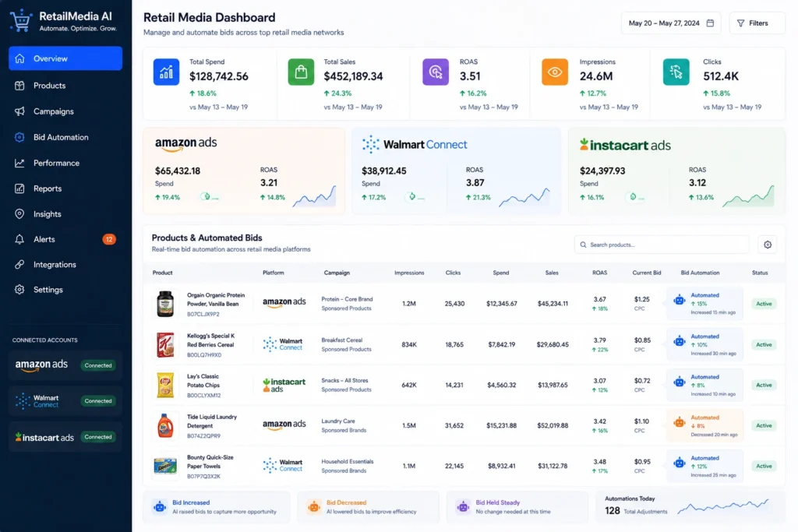Screen dimensions: 798x532
Task: Click Connected badge for Walmart Connect account
Action: pyautogui.click(x=98, y=401)
